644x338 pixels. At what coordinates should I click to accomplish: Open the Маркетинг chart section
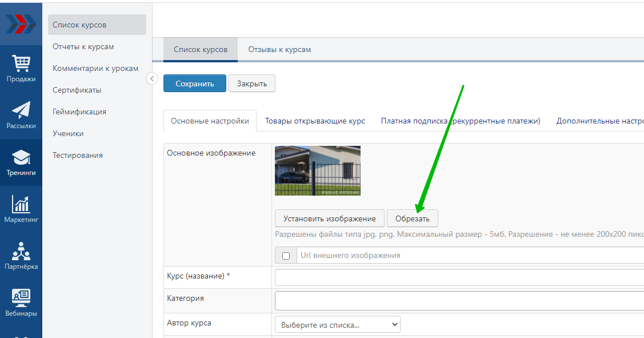21,209
